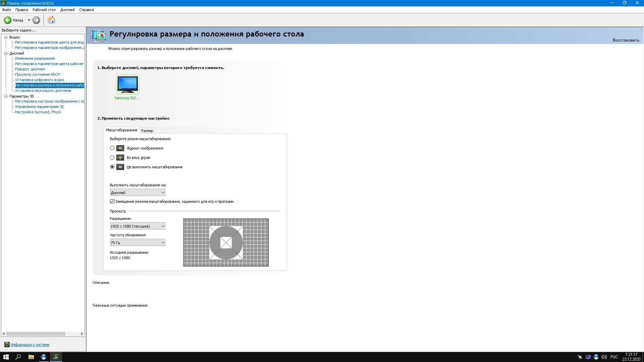The image size is (644, 362).
Task: Open Разрешение 1920x1080 dropdown
Action: (137, 226)
